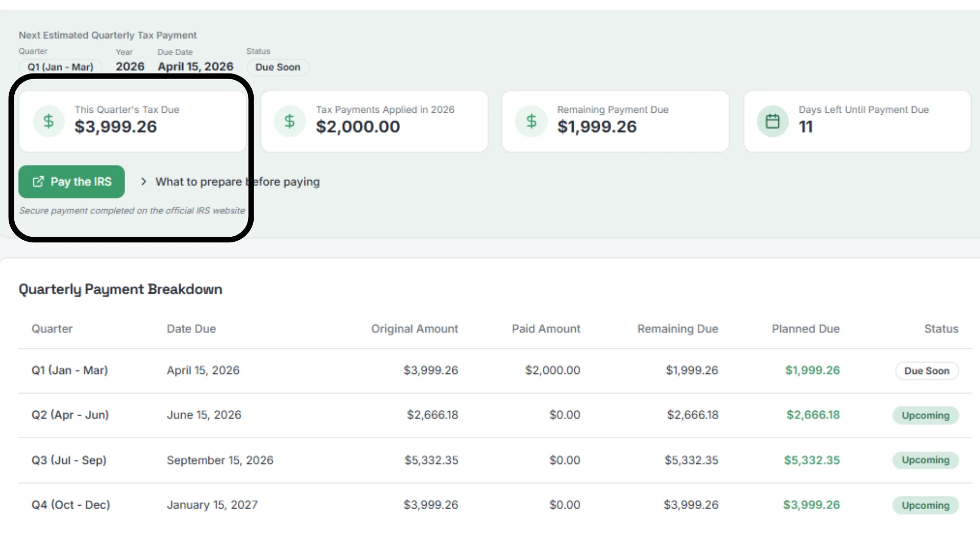Click the Due Soon status badge at top
980x551 pixels.
pyautogui.click(x=278, y=67)
